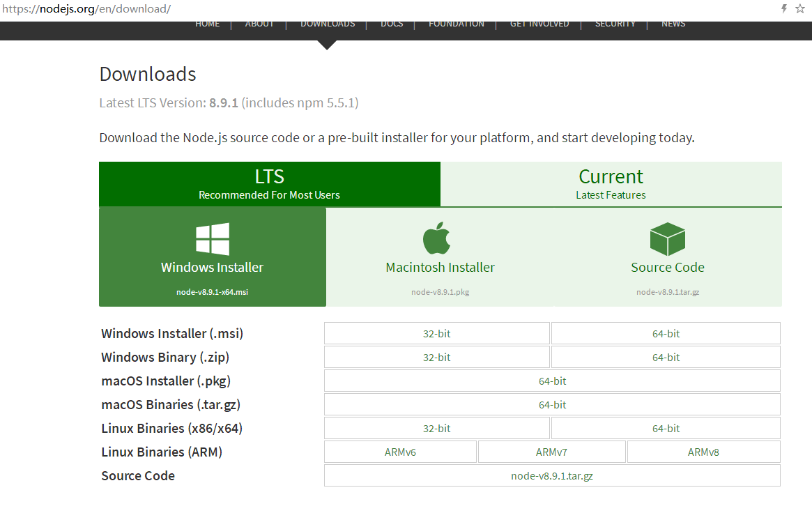This screenshot has width=812, height=513.
Task: Click the Downloads page heading
Action: tap(148, 75)
